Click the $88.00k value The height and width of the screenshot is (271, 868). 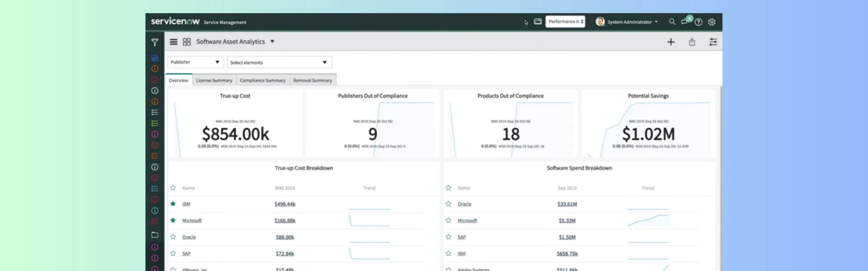[285, 237]
